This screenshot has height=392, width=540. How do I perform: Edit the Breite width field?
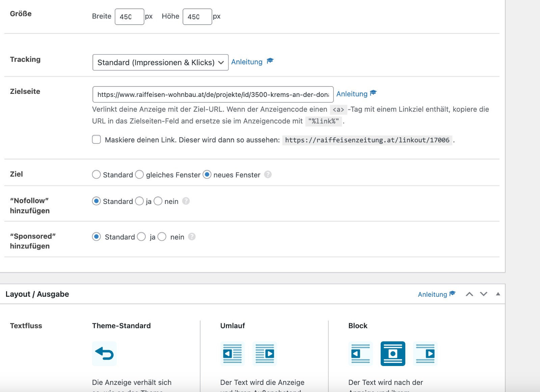[129, 17]
